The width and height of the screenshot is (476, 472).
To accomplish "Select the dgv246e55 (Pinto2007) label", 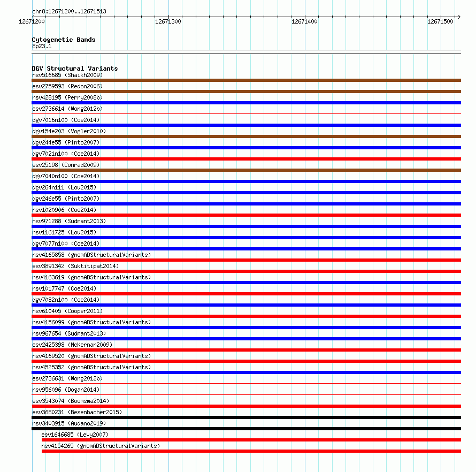I will click(66, 199).
